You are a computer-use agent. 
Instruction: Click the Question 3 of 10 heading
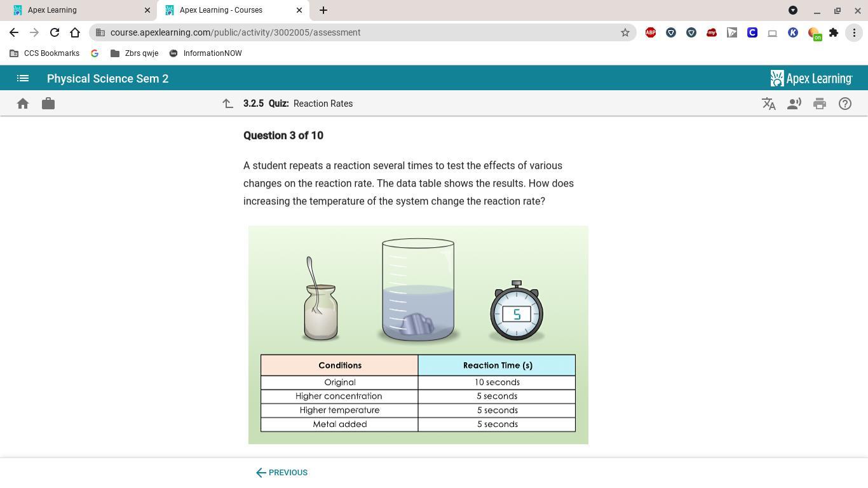point(283,135)
